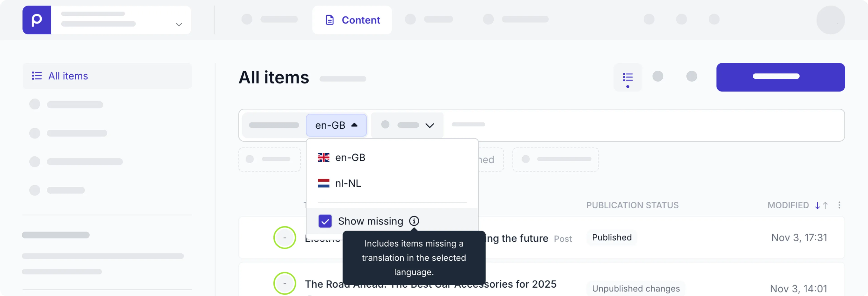Click the Published status badge
Image resolution: width=868 pixels, height=296 pixels.
click(x=611, y=237)
